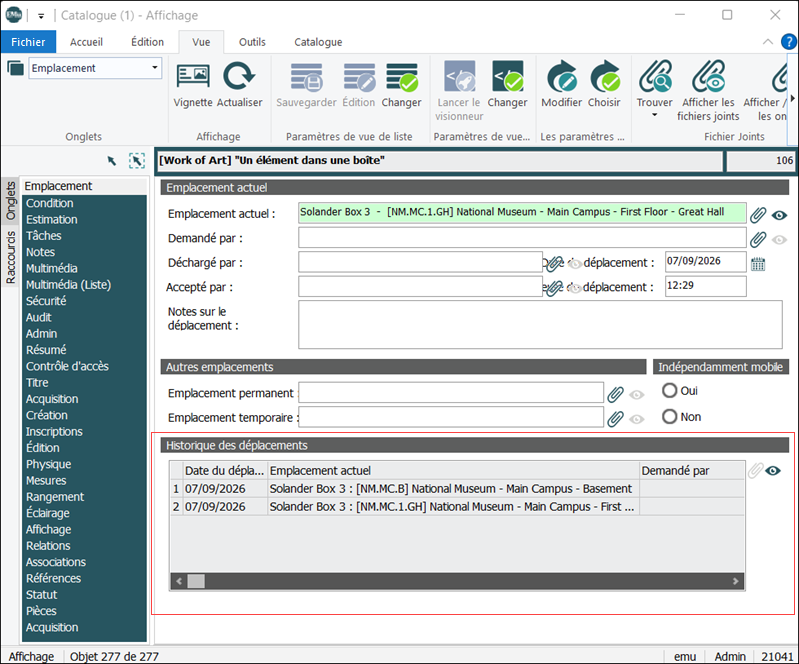Click left arrow of Historique scrollbar
This screenshot has height=664, width=799.
(179, 581)
